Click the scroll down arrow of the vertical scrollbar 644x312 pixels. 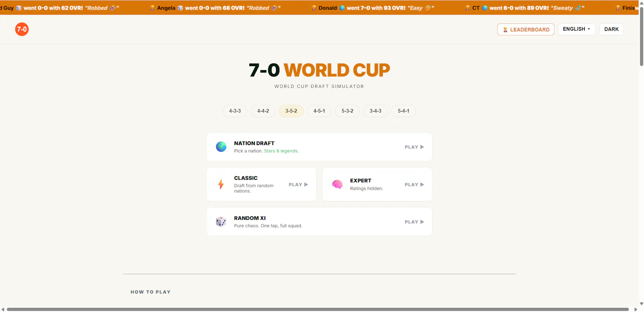coord(642,304)
